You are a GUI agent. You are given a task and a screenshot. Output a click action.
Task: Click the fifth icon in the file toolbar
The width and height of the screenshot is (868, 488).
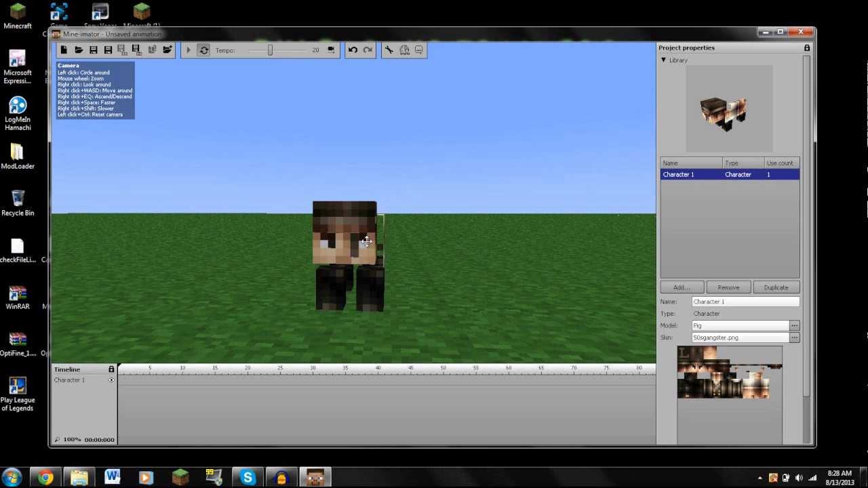122,50
